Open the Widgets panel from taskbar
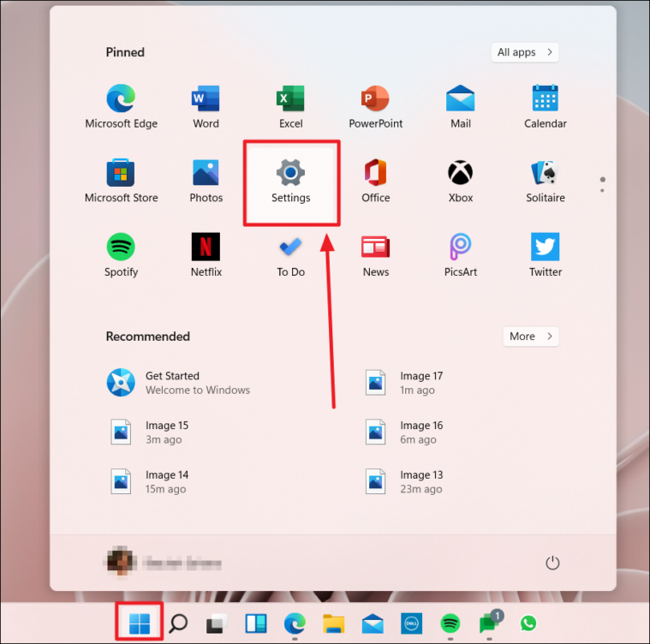Image resolution: width=650 pixels, height=644 pixels. pos(256,623)
